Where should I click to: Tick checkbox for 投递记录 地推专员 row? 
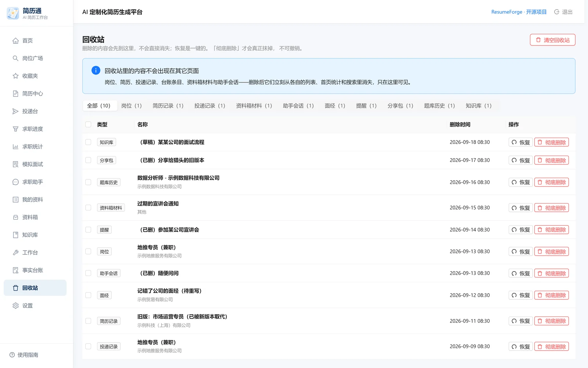tap(88, 346)
